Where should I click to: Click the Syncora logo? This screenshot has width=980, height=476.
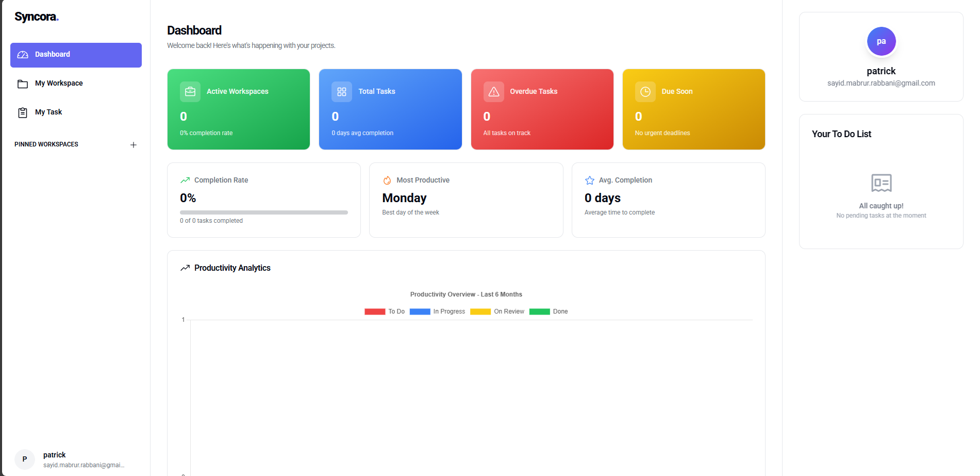click(x=37, y=17)
